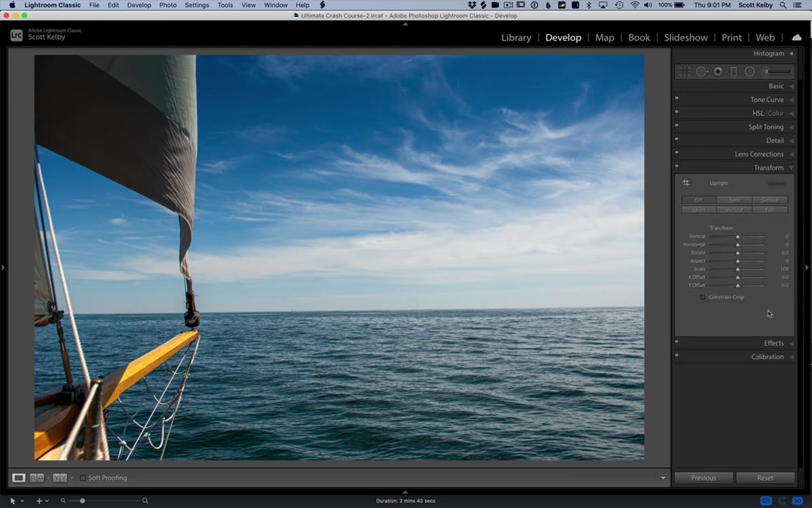Viewport: 812px width, 508px height.
Task: Open volume control in menu bar
Action: pyautogui.click(x=649, y=5)
